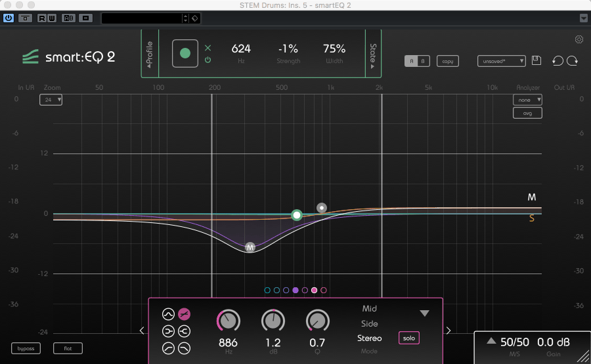Click the 0.7 Q knob

point(318,321)
